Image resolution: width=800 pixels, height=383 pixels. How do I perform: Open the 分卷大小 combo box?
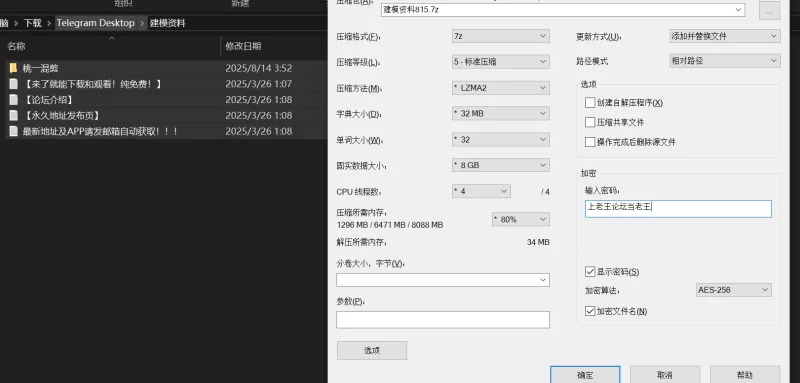[x=443, y=280]
